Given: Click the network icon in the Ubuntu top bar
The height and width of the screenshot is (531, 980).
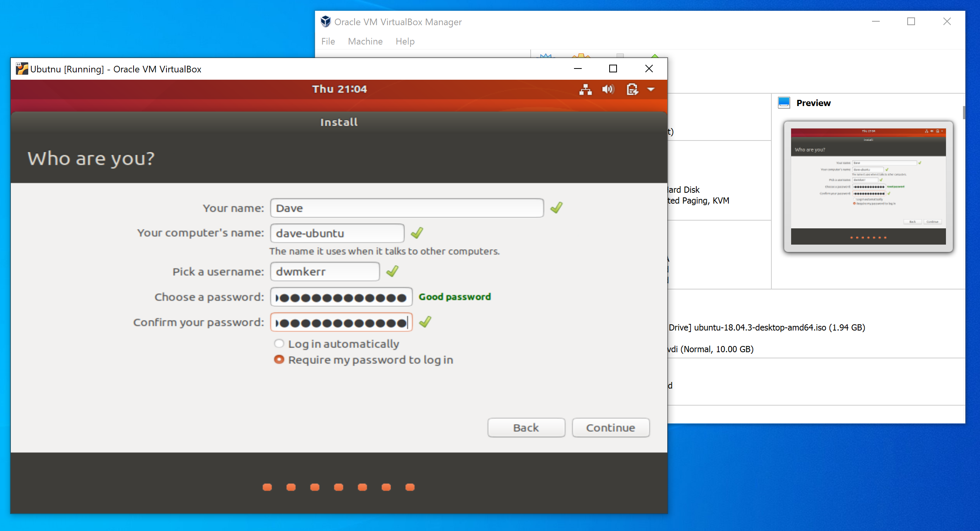Looking at the screenshot, I should (585, 89).
